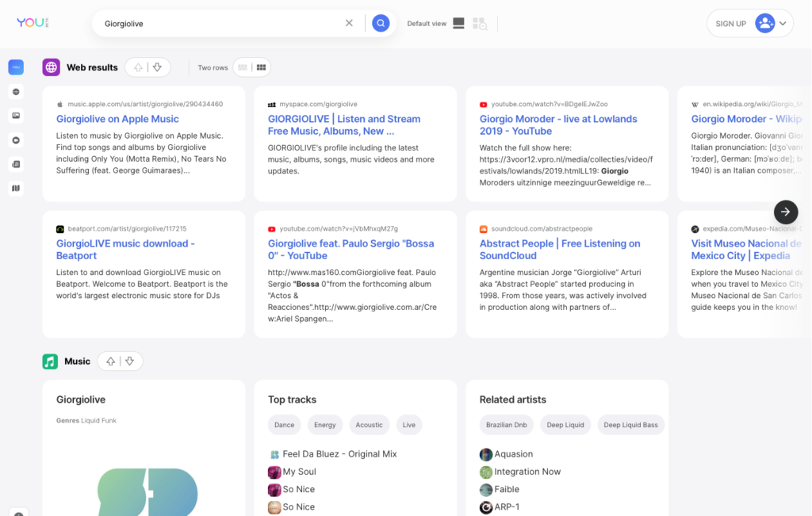Open the GIORGIOLIVE Myspace result link
The image size is (812, 516).
tap(344, 125)
